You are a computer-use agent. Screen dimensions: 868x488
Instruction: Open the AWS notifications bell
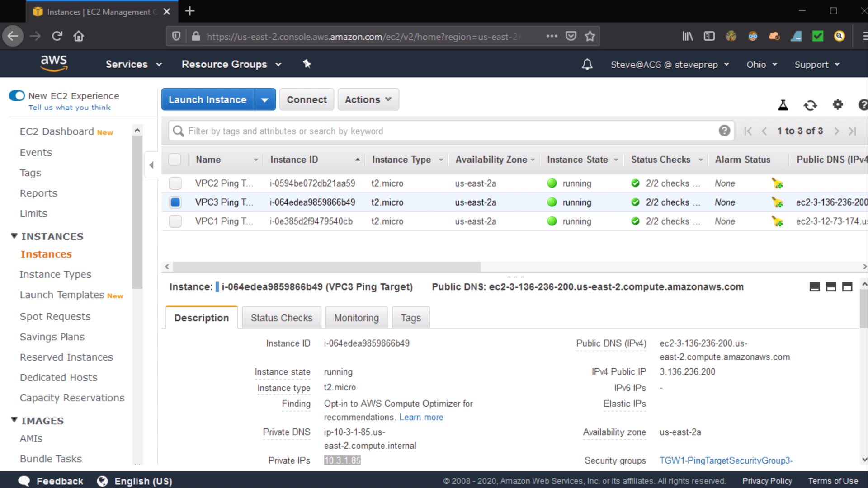[x=587, y=65]
